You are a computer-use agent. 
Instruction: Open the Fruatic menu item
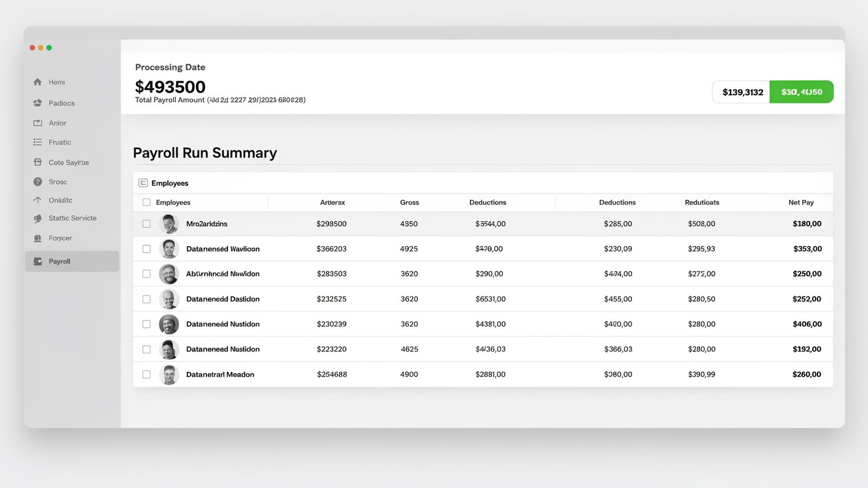pyautogui.click(x=60, y=142)
